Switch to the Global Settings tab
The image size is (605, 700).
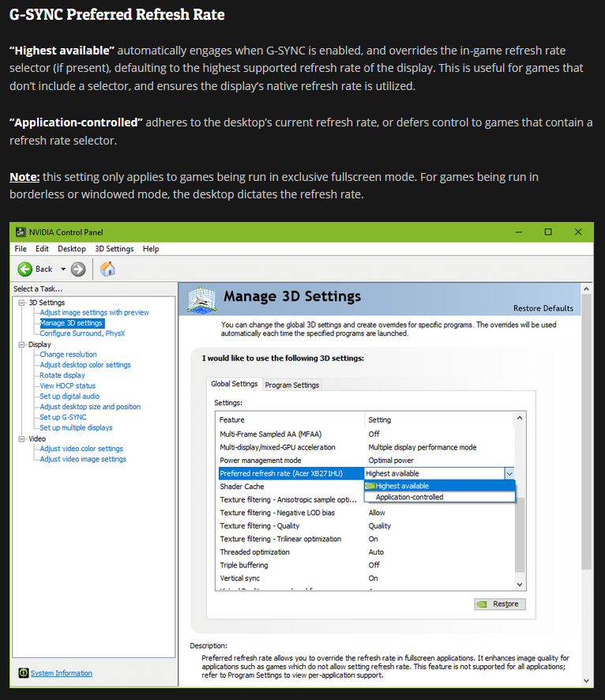(235, 384)
